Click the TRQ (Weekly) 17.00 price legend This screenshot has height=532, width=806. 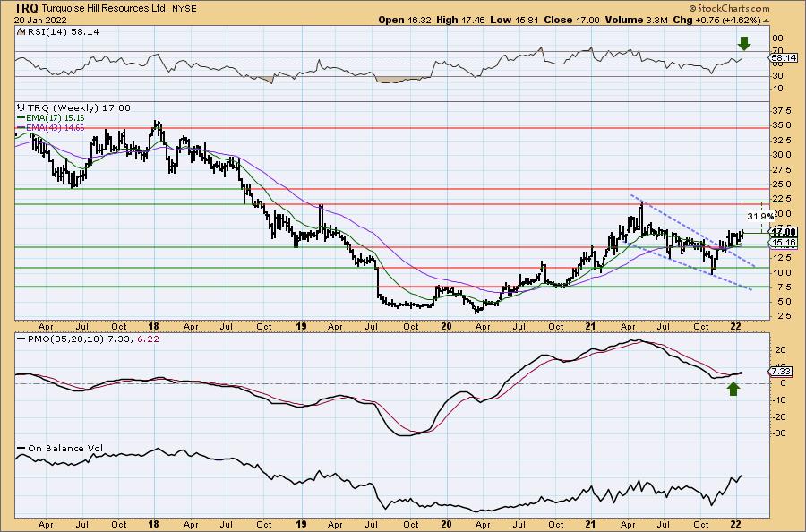(79, 108)
